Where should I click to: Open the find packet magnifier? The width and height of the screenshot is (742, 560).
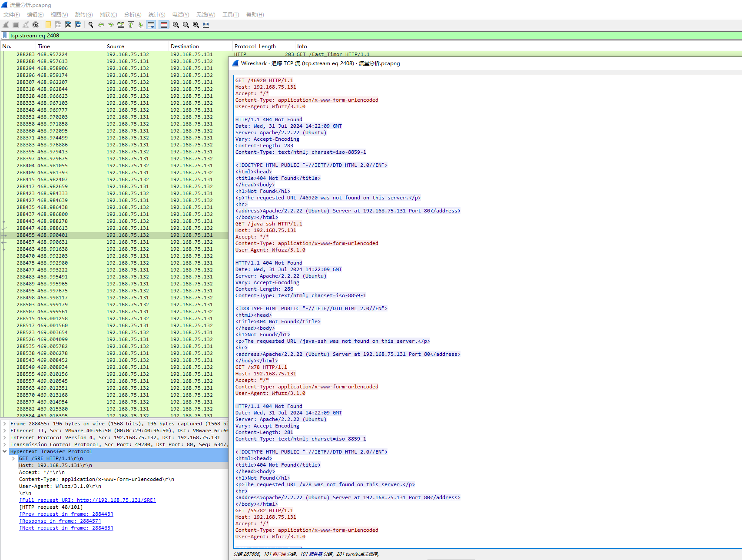coord(91,25)
